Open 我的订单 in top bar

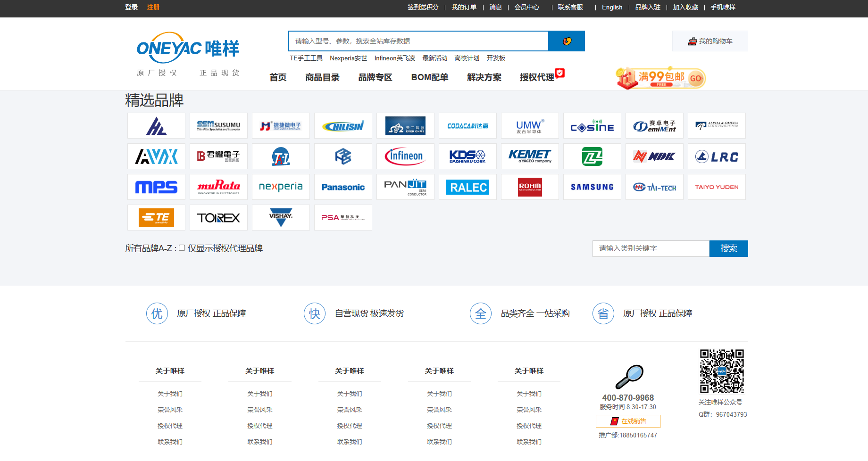pyautogui.click(x=464, y=7)
